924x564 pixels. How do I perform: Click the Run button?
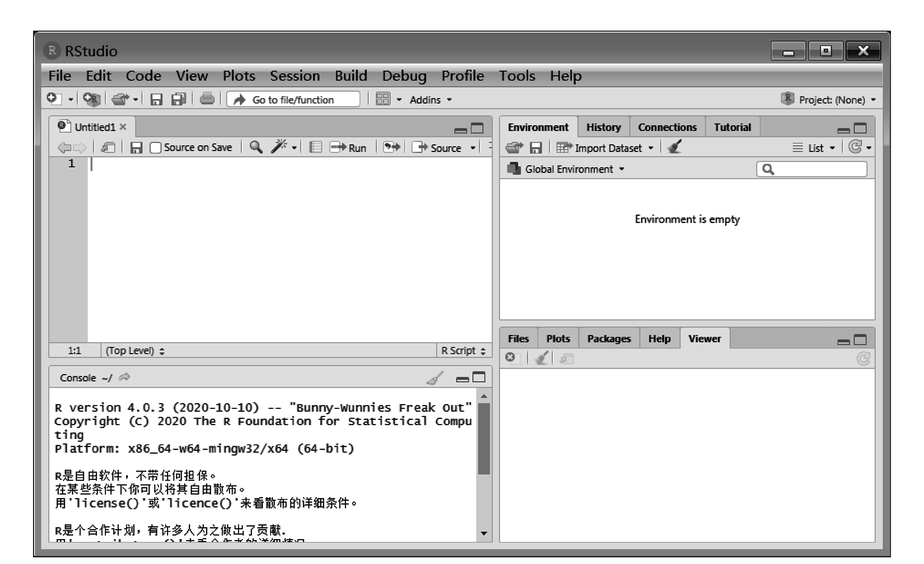(x=348, y=148)
